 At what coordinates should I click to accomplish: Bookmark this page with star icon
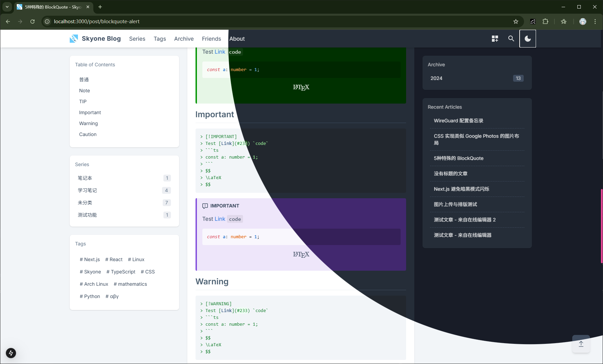515,22
